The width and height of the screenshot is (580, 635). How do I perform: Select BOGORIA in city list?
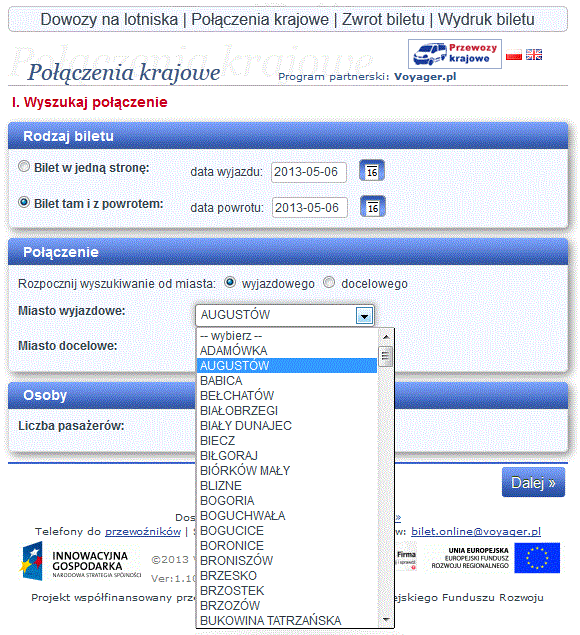287,501
